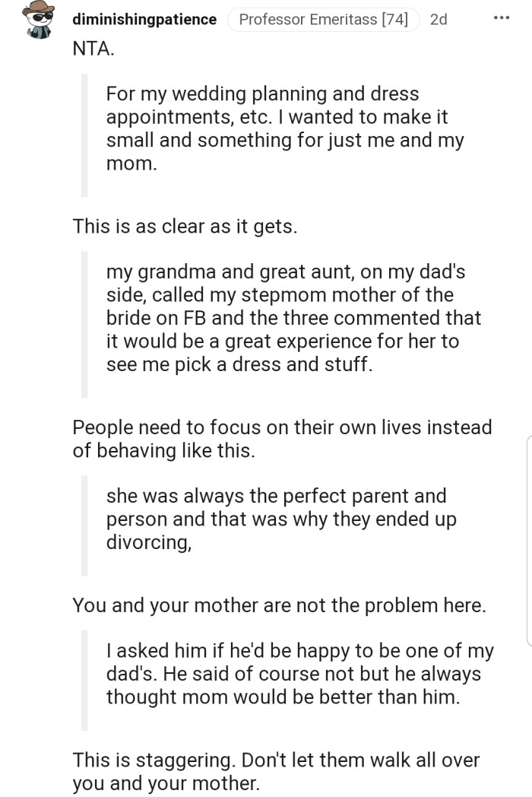Click the scrollbar handle on the right edge
The width and height of the screenshot is (532, 797).
[x=528, y=540]
